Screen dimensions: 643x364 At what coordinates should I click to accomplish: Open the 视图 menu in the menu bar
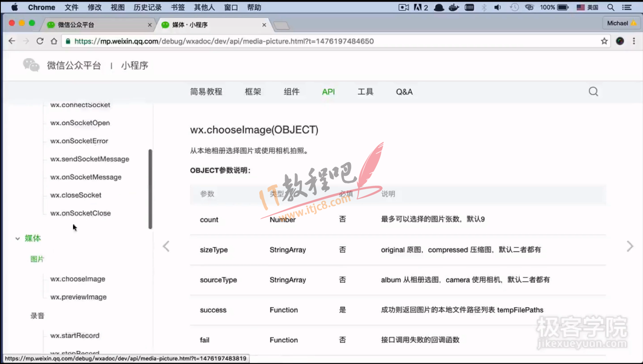(117, 7)
